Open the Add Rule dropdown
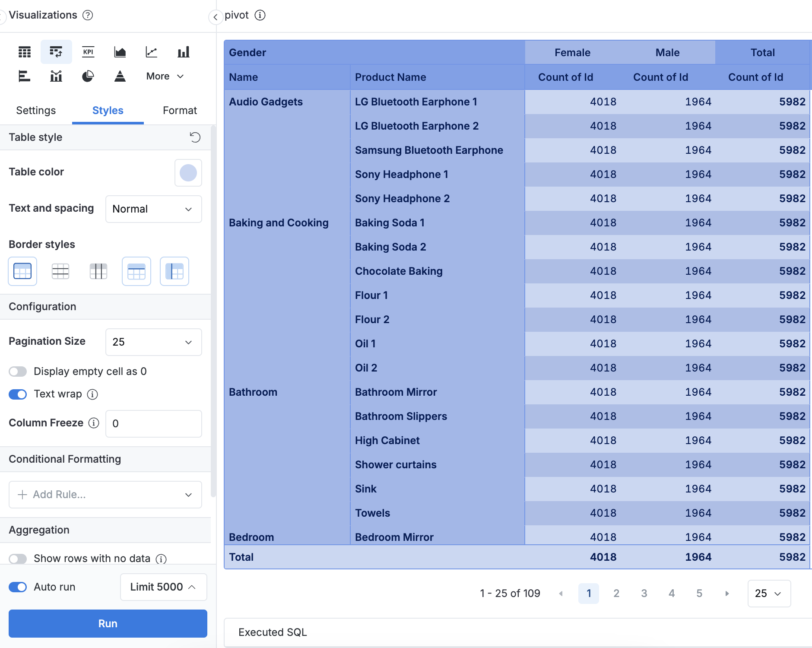 (x=105, y=495)
